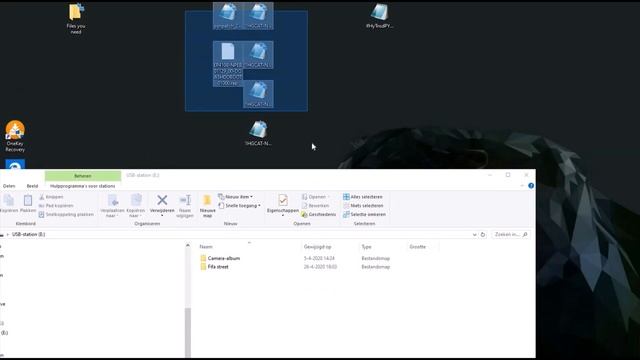Screen dimensions: 640x360
Task: Click Bewerken in the Openen group
Action: 315,206
